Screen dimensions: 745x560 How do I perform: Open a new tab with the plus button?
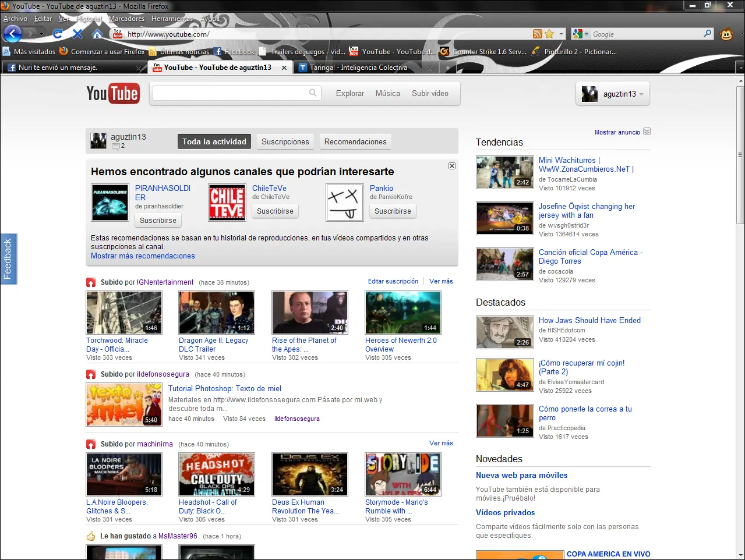tap(448, 68)
